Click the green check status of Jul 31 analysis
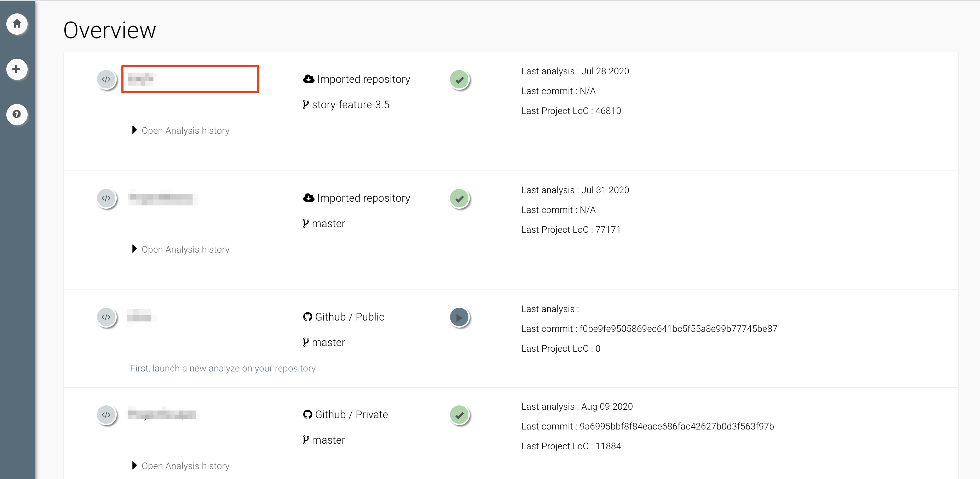980x479 pixels. pyautogui.click(x=459, y=198)
